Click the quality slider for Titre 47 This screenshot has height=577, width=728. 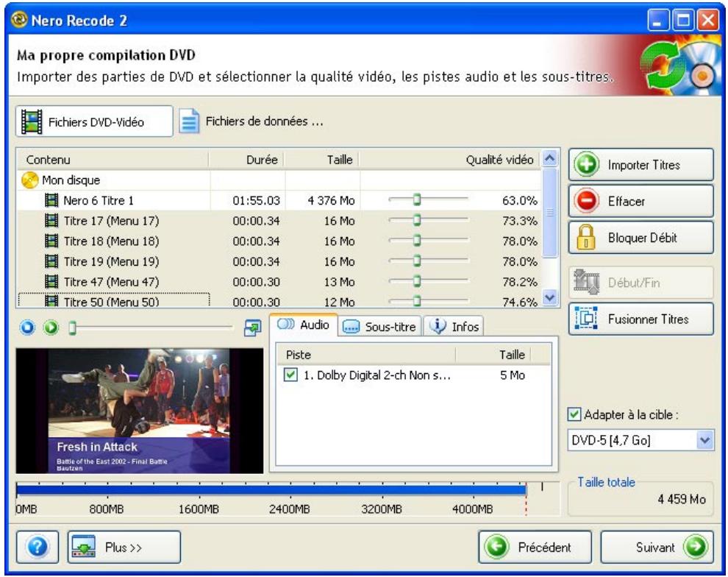(x=429, y=281)
